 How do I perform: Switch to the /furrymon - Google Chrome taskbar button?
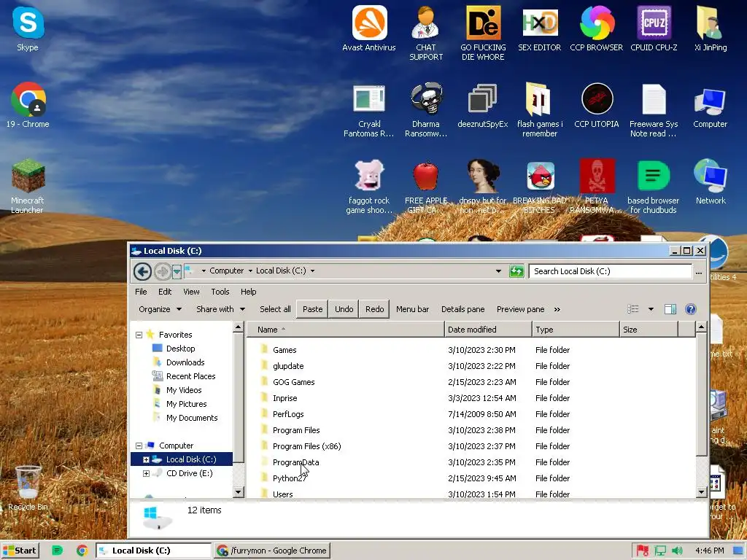coord(273,551)
